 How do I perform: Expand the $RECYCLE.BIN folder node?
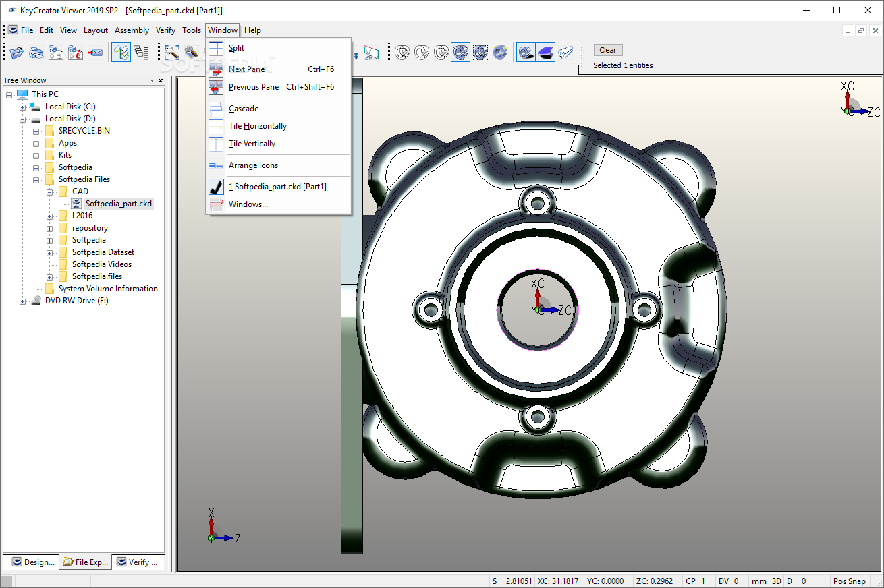click(36, 131)
